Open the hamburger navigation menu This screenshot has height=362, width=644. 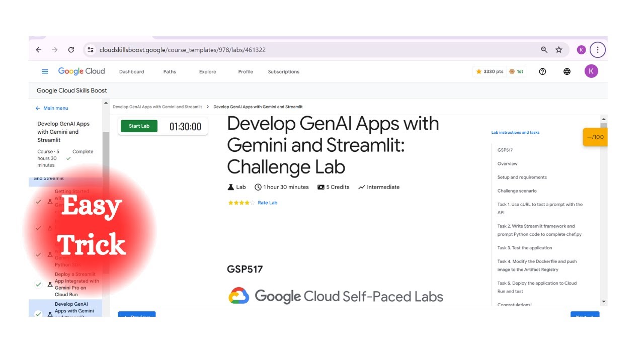click(x=45, y=71)
